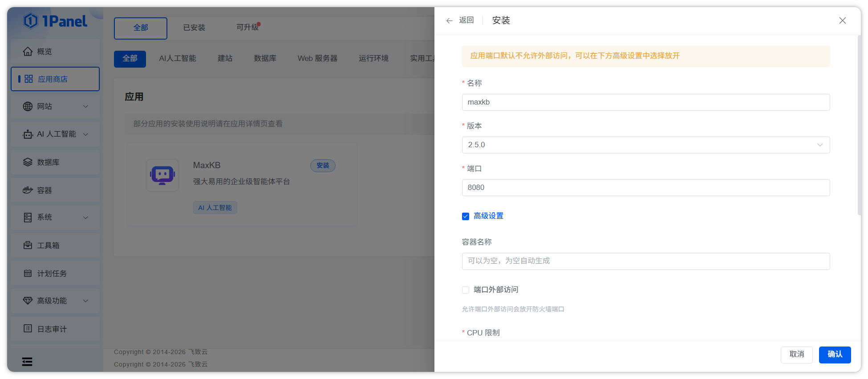Collapse sidebar using bottom menu icon
Image resolution: width=868 pixels, height=379 pixels.
[27, 362]
